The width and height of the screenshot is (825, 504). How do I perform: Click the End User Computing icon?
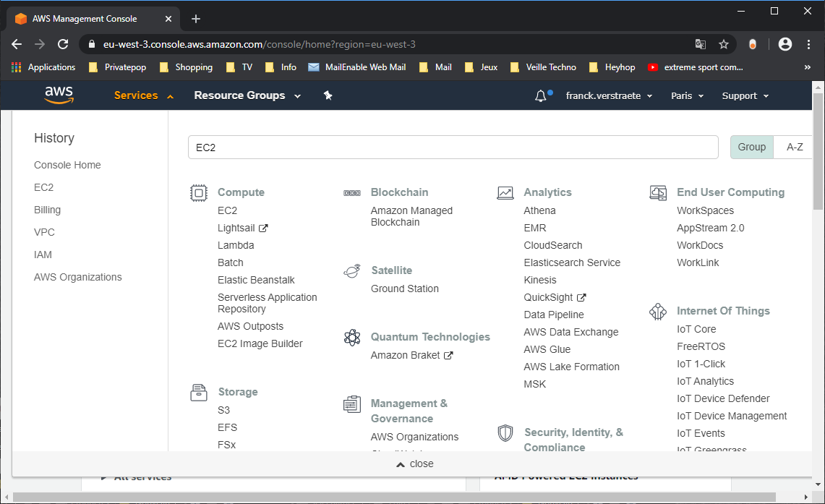pos(658,193)
